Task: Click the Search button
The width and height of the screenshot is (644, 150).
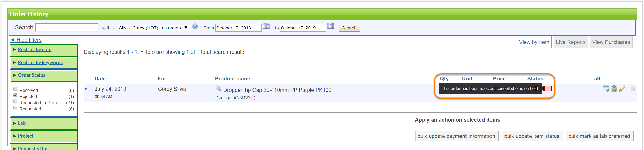Action: coord(349,28)
